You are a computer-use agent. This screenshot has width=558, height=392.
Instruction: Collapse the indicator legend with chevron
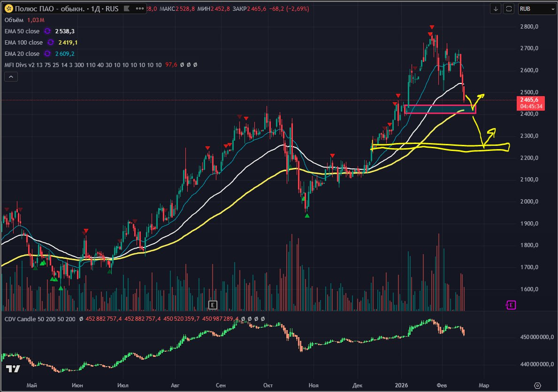11,77
